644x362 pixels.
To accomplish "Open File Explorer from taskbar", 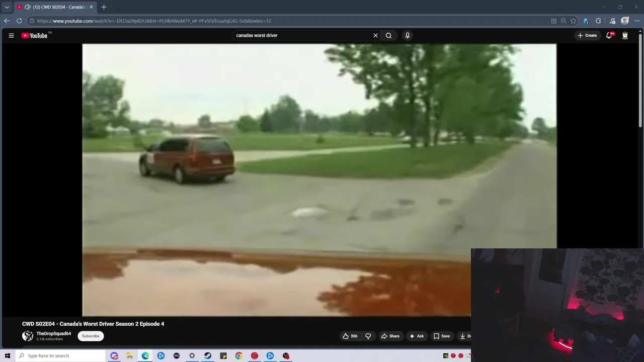I will pyautogui.click(x=129, y=355).
